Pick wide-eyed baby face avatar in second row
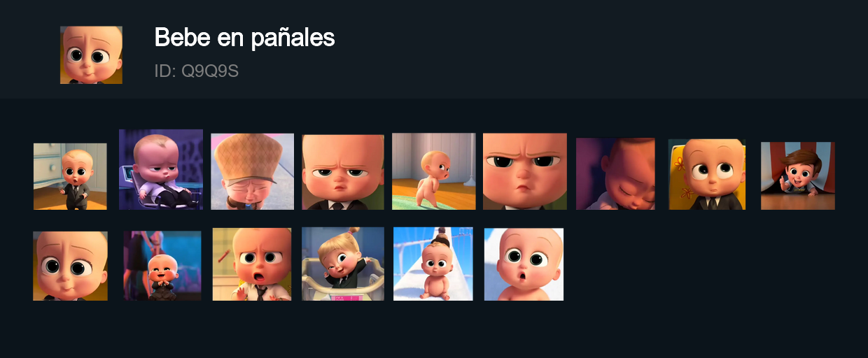 70,266
